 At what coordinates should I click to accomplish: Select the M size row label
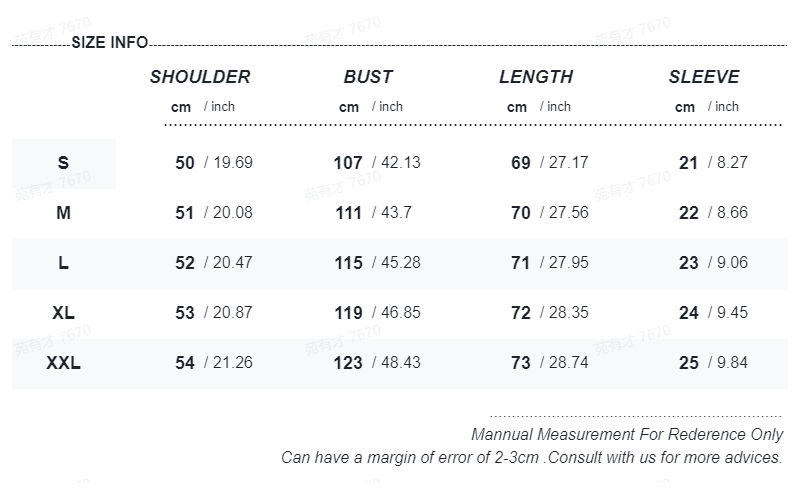click(63, 213)
